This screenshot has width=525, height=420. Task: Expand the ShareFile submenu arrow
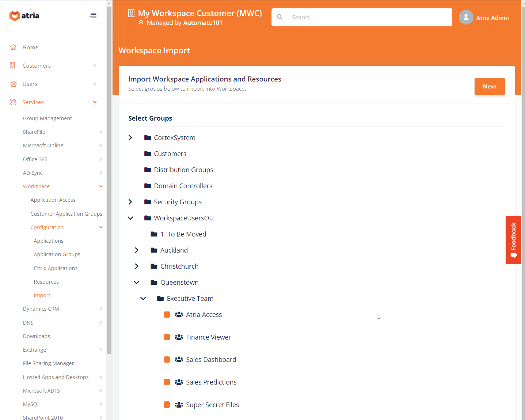tap(101, 132)
